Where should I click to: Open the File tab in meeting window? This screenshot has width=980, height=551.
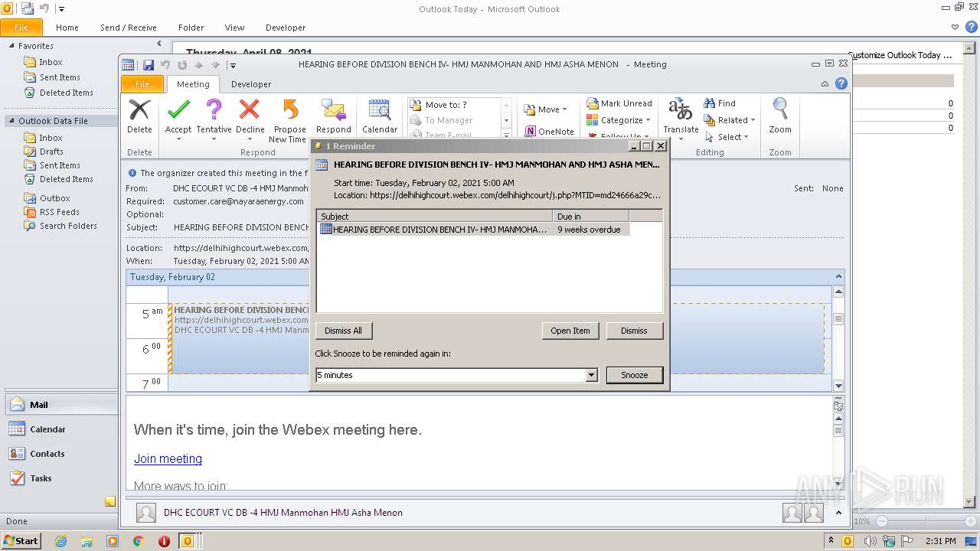coord(142,84)
